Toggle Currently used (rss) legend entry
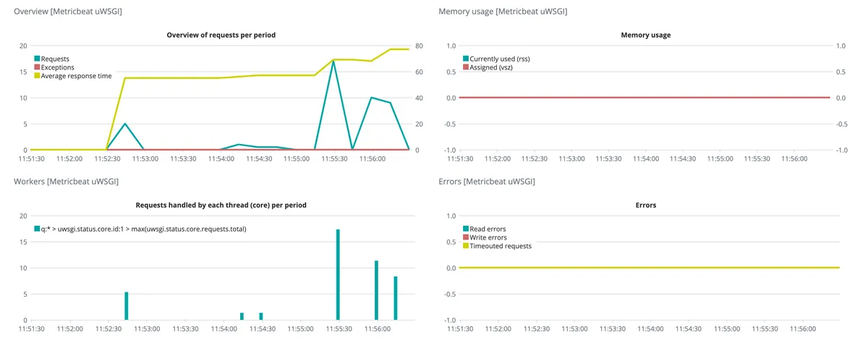This screenshot has width=868, height=351. (499, 59)
